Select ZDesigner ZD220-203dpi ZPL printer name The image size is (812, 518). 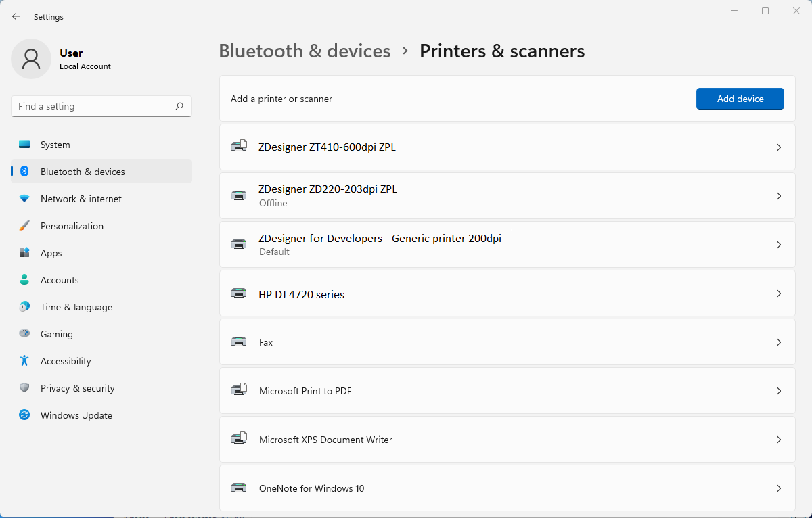[x=328, y=189]
